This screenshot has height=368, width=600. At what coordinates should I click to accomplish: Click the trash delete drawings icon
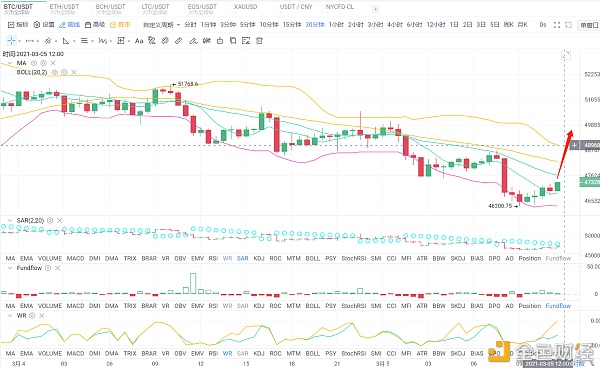pyautogui.click(x=259, y=41)
